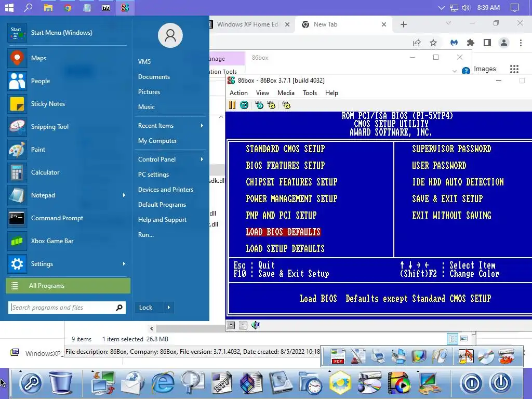
Task: Click the printer icon in floating toolbar
Action: pyautogui.click(x=378, y=356)
